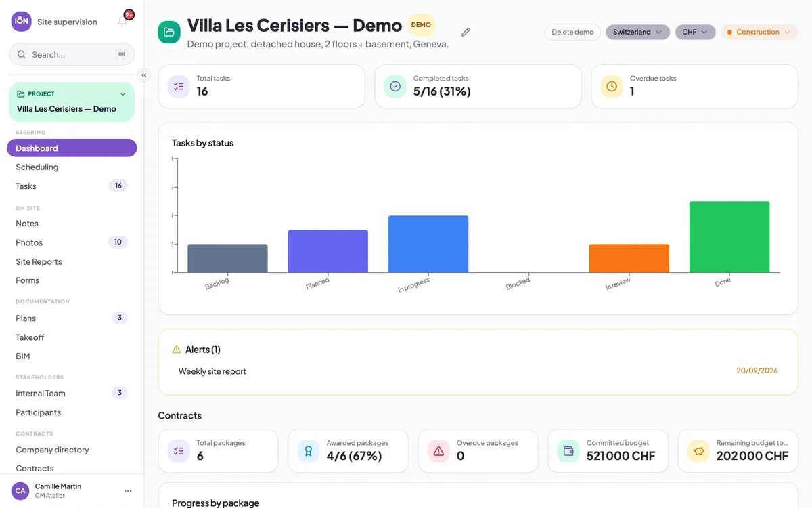This screenshot has height=508, width=812.
Task: Open Contracts in the sidebar
Action: (72, 468)
